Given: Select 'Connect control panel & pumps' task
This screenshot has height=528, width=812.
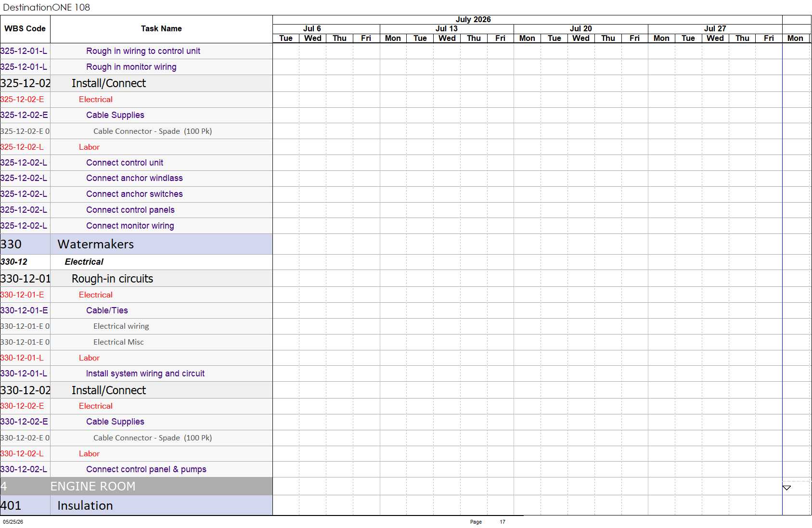Looking at the screenshot, I should click(x=136, y=469).
